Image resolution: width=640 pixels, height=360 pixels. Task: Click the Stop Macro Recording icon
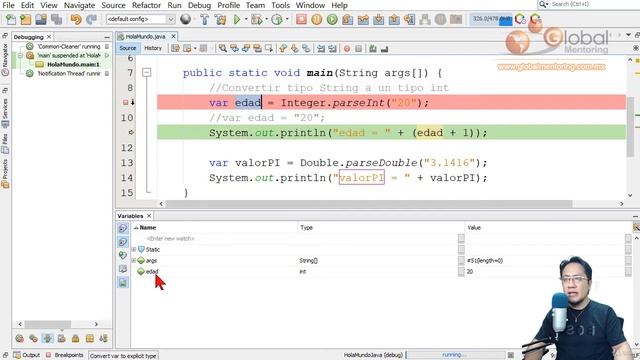358,49
